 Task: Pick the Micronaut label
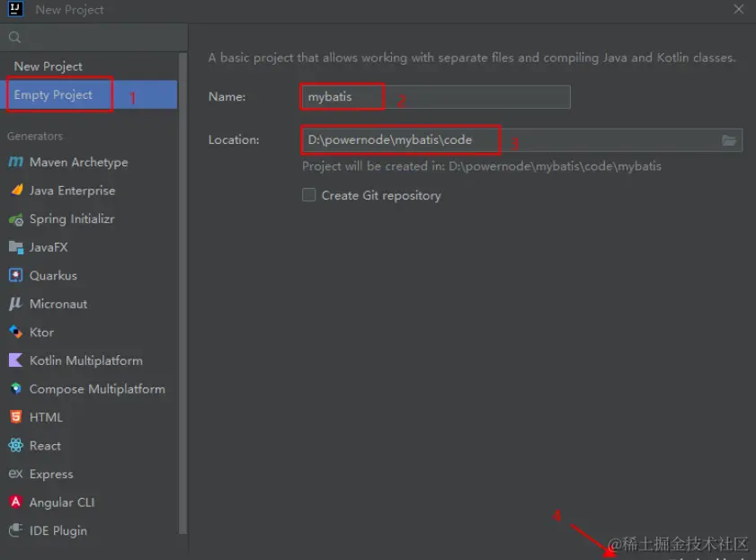[x=58, y=304]
